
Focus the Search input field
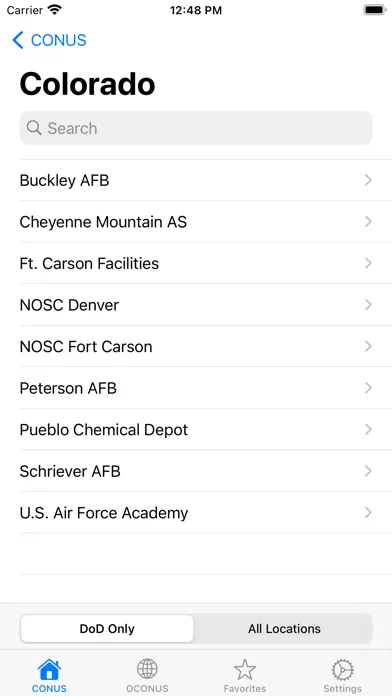pos(196,128)
